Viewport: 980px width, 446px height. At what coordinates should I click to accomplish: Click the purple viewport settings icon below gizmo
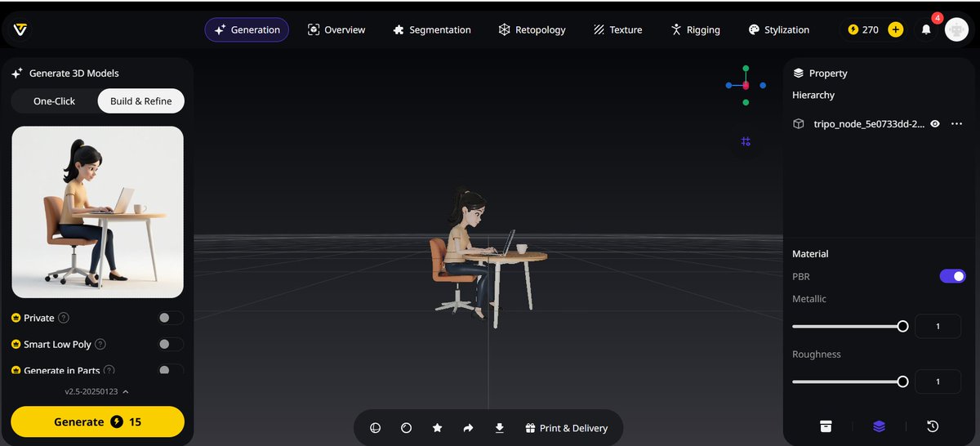(746, 141)
